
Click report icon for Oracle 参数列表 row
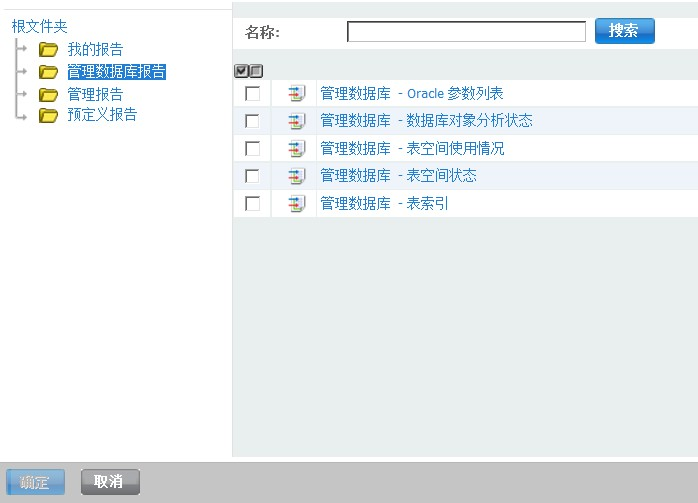[x=296, y=93]
